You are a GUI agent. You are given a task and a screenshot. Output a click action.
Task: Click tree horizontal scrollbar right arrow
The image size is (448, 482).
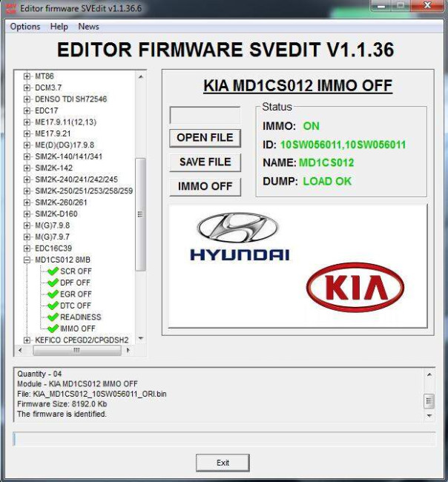(x=128, y=350)
